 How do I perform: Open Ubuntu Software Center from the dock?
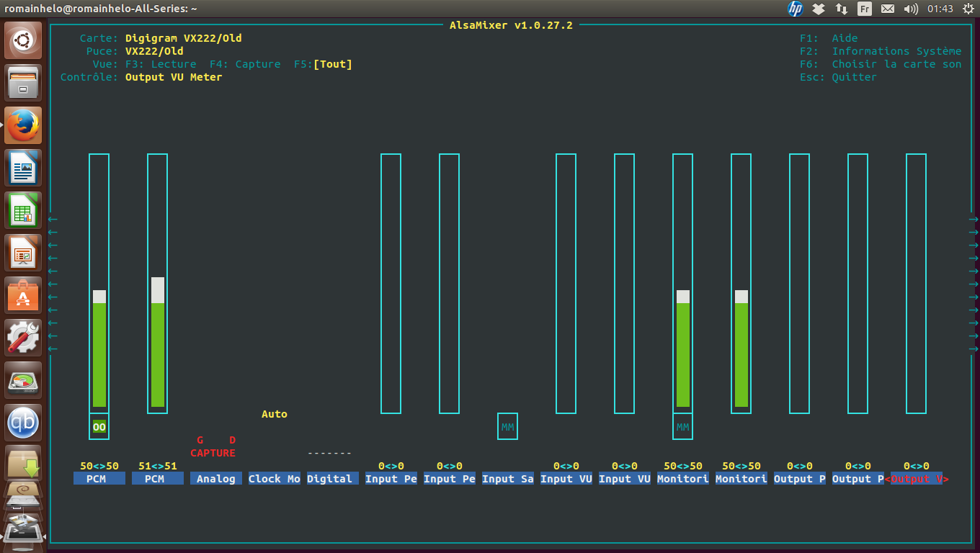coord(24,295)
